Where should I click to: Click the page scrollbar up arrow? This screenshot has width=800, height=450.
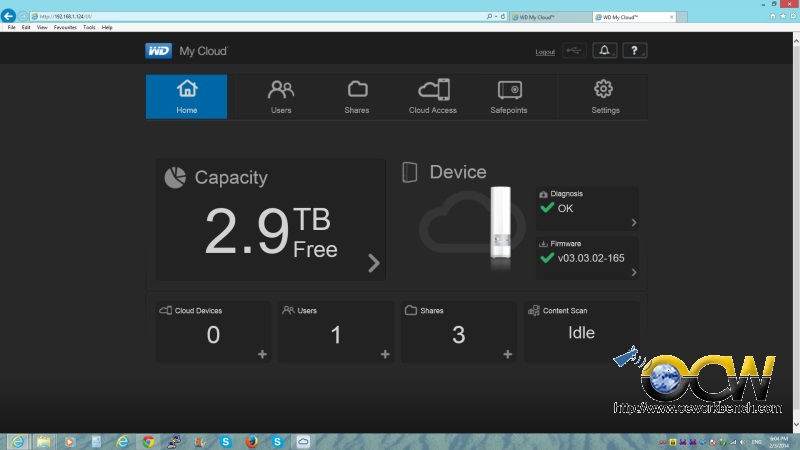pyautogui.click(x=796, y=39)
